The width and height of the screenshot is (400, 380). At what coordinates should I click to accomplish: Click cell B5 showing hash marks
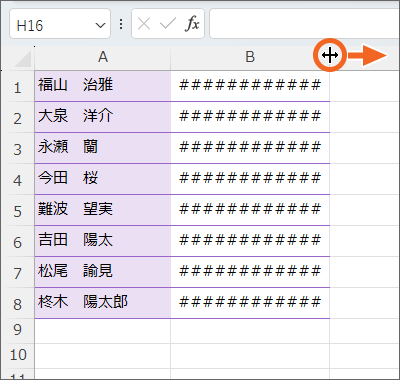(250, 210)
